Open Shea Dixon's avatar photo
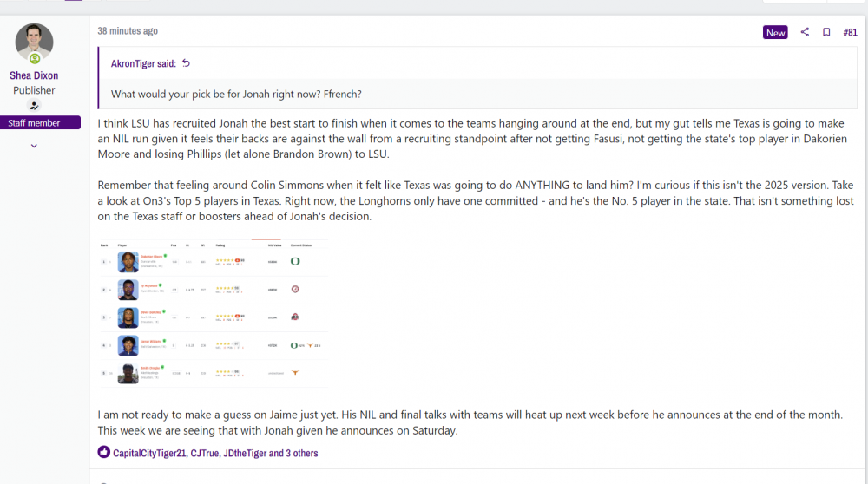This screenshot has width=868, height=484. pyautogui.click(x=35, y=43)
